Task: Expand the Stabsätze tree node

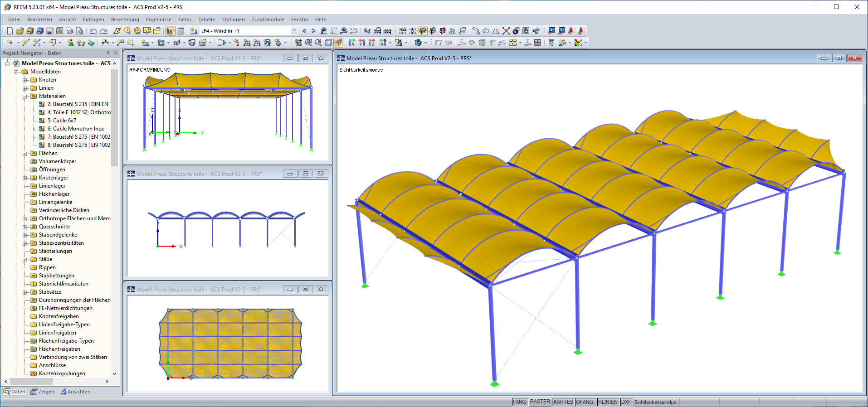Action: 25,292
